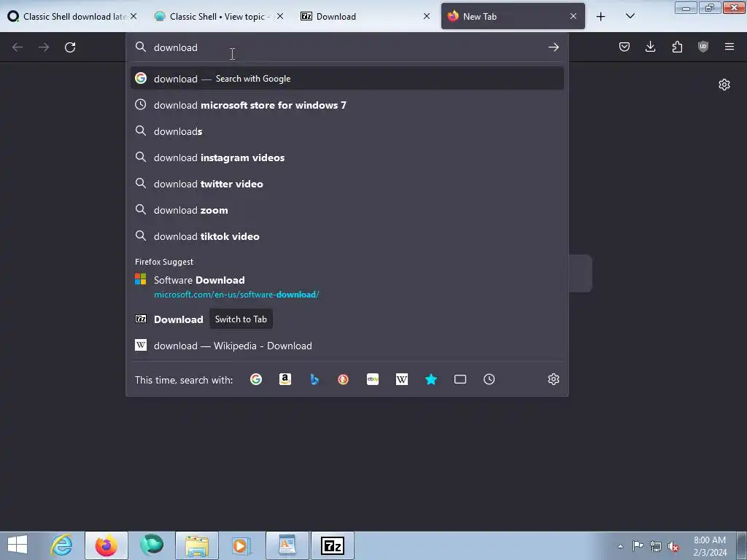Screen dimensions: 747x560
Task: Search this time with DuckDuckGo icon
Action: 343,379
